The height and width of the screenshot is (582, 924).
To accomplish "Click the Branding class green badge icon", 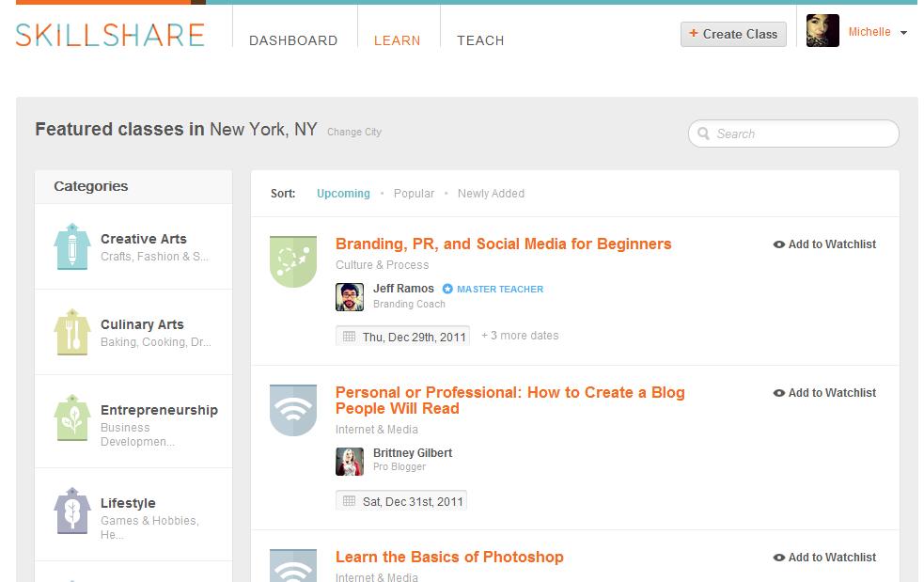I will [x=293, y=261].
